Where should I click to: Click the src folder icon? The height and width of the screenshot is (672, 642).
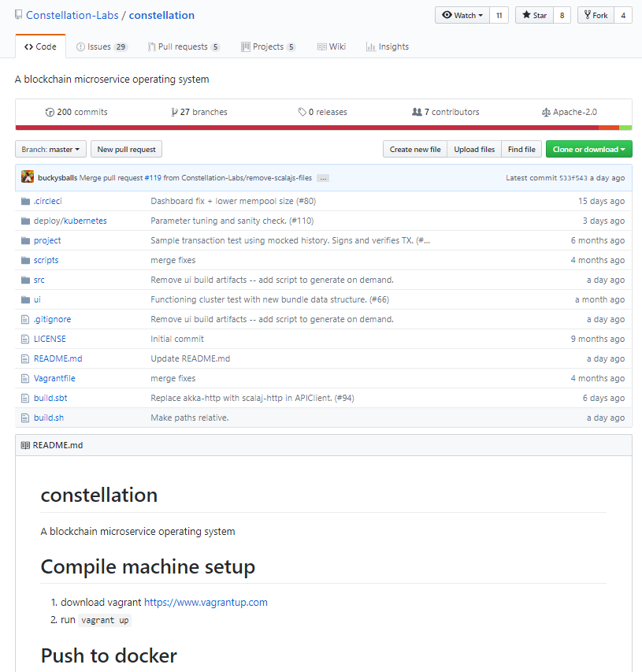[26, 280]
